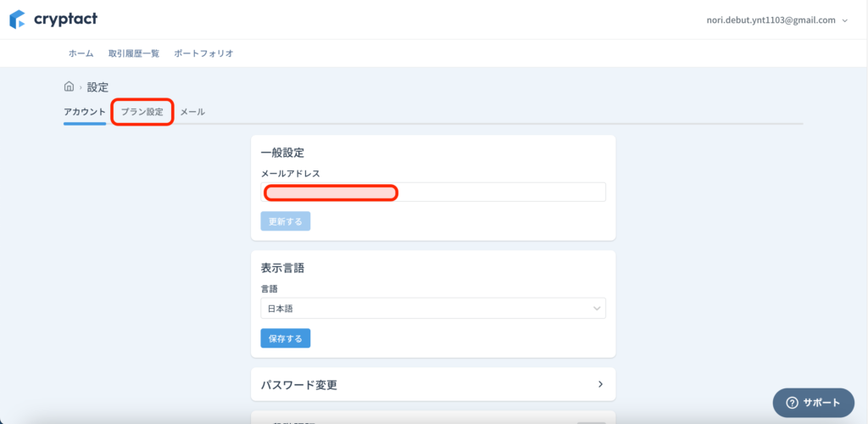Open ホーム in the top navigation
The width and height of the screenshot is (868, 424).
pyautogui.click(x=81, y=53)
